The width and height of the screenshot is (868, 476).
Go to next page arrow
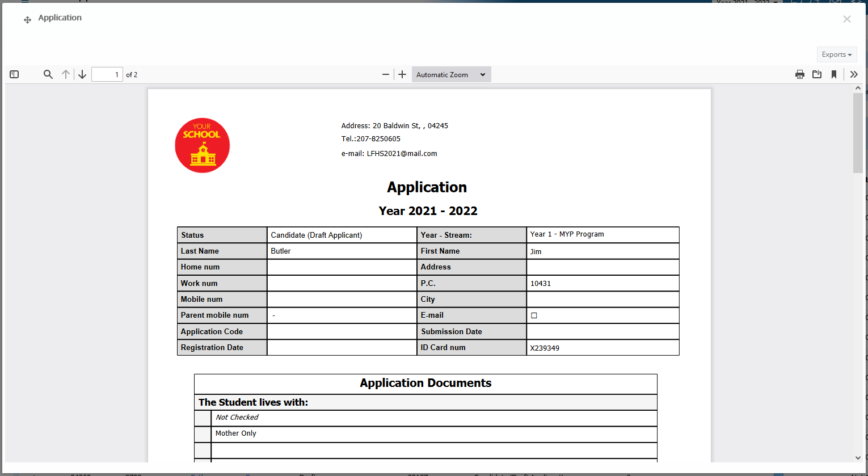82,74
